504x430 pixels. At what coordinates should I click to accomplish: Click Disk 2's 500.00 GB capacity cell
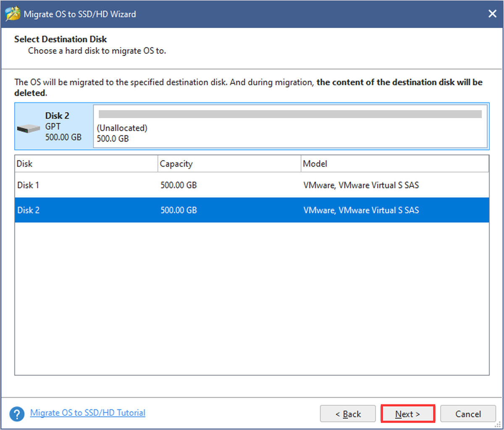click(x=178, y=210)
